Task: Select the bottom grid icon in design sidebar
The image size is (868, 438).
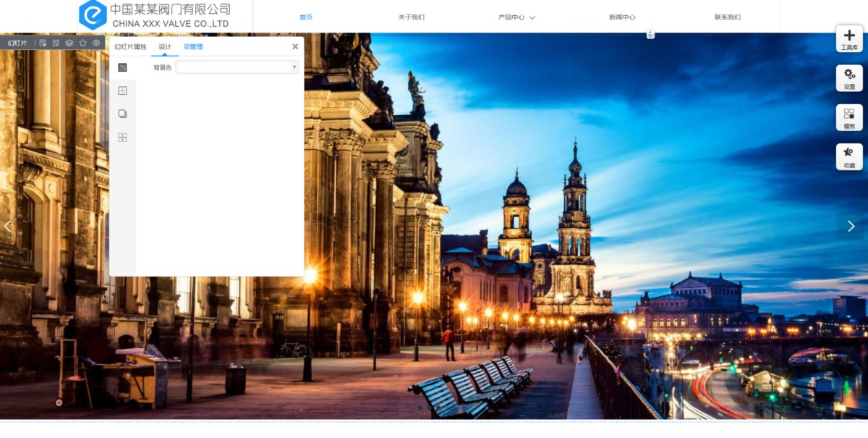Action: click(122, 137)
